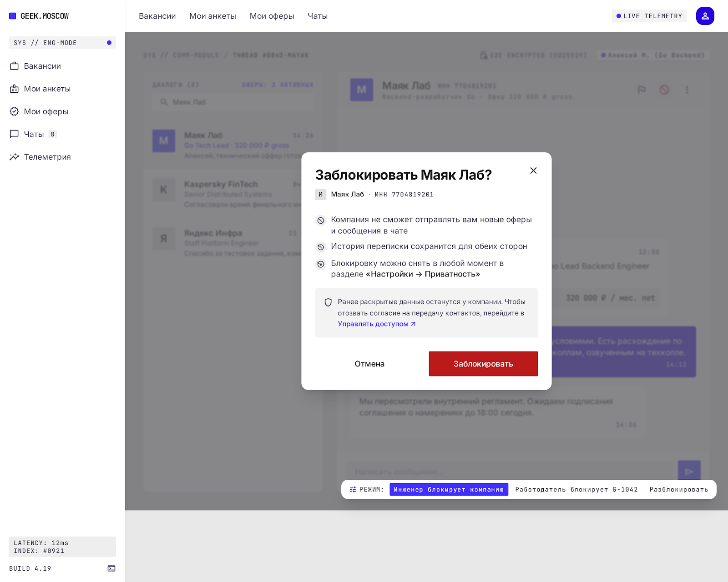Click the Мои оферы badge icon in sidebar
Viewport: 728px width, 582px height.
[x=15, y=111]
